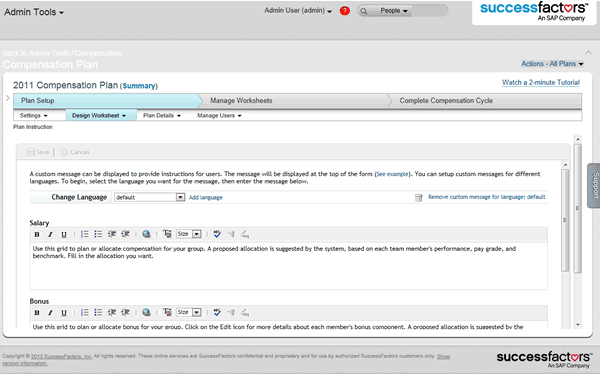Click the Save button
This screenshot has width=600, height=374.
(x=38, y=152)
